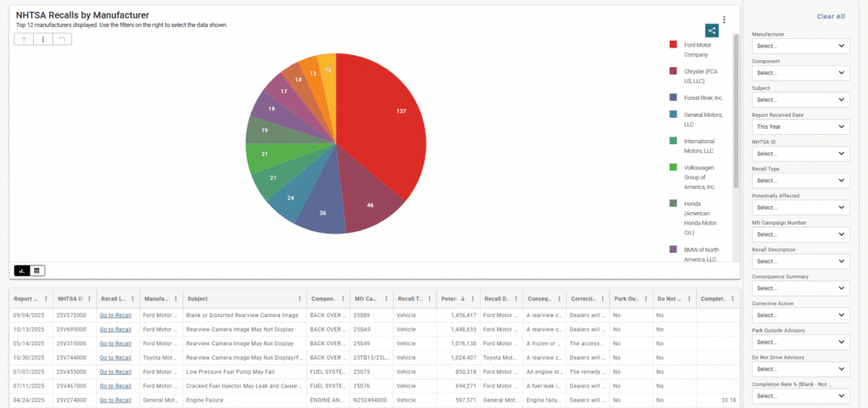
Task: Click Clear All filters link
Action: pyautogui.click(x=830, y=16)
